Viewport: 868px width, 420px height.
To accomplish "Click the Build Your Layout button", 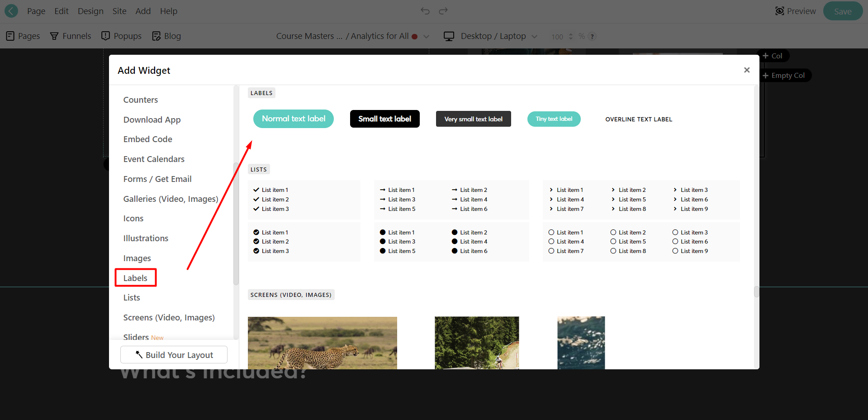I will [174, 355].
